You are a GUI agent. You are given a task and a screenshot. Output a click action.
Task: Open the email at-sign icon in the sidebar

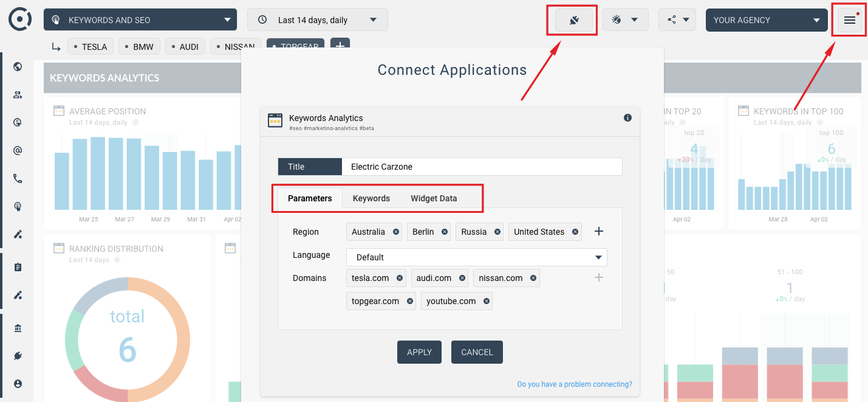click(x=18, y=151)
